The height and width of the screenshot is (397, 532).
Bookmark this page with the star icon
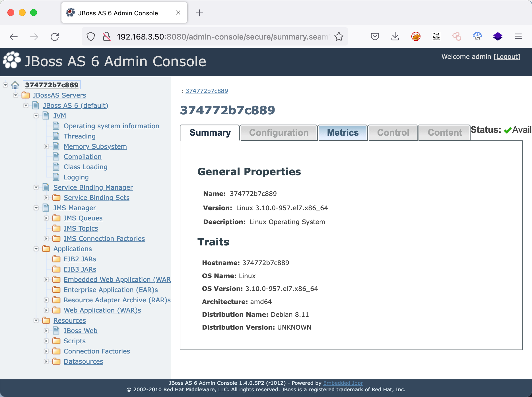click(339, 37)
